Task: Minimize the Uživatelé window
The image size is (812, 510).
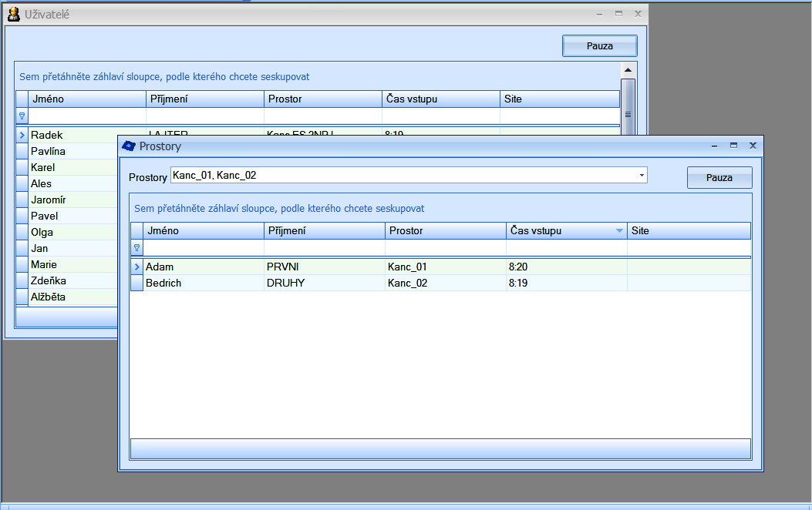Action: (x=600, y=14)
